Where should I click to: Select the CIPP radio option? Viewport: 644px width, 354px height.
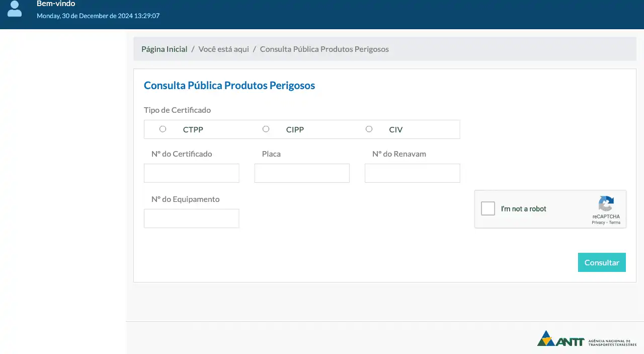point(266,129)
